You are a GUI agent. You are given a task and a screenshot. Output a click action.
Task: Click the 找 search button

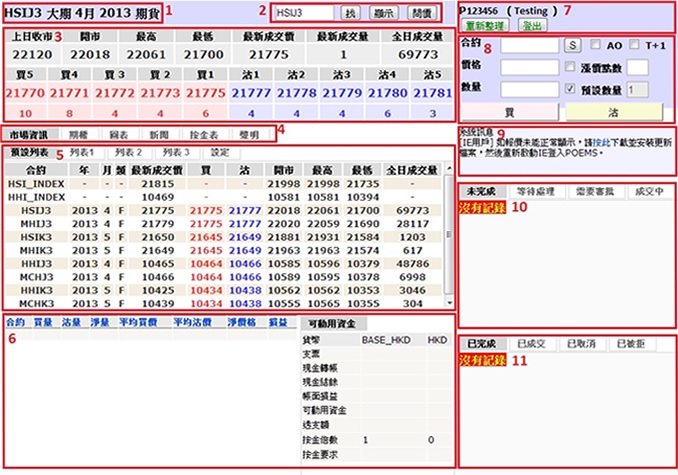click(350, 13)
